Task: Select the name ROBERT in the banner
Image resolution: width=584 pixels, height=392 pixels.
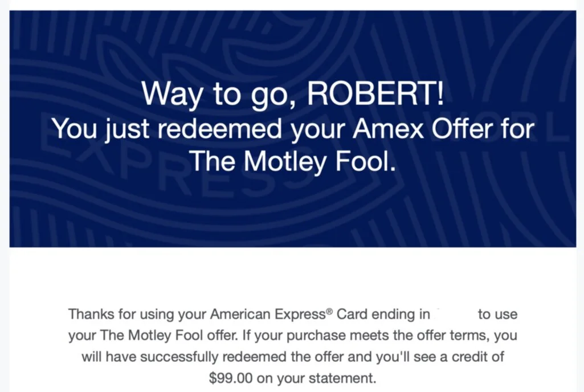Action: click(x=375, y=93)
